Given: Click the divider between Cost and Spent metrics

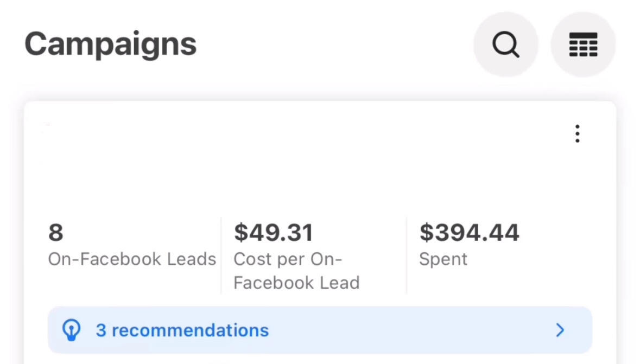Looking at the screenshot, I should tap(407, 256).
